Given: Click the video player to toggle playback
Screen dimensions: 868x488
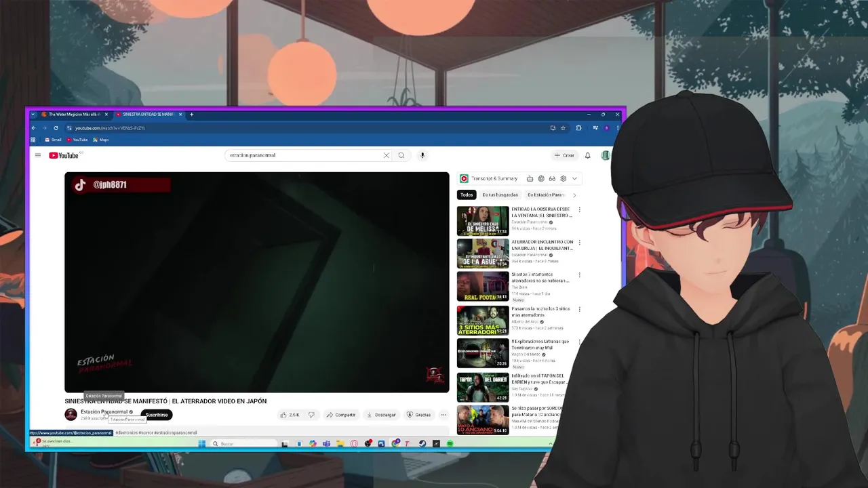Looking at the screenshot, I should 257,282.
